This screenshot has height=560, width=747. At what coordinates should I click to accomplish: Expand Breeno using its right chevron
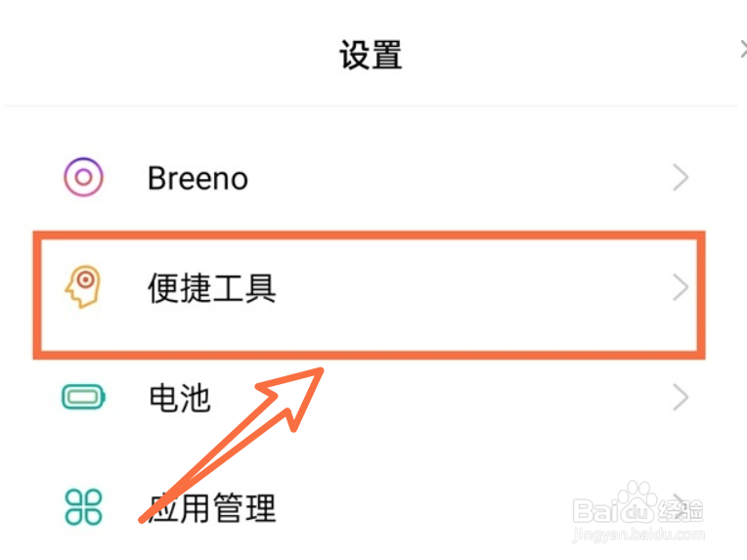coord(681,178)
